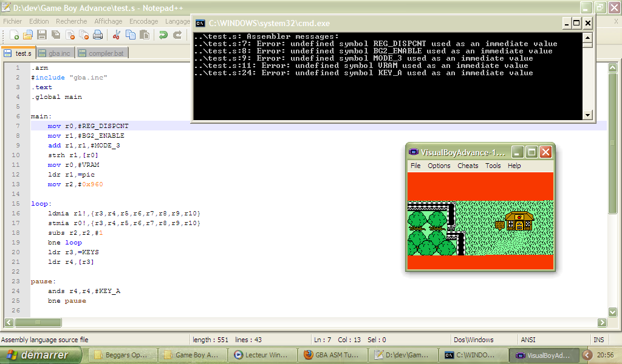
Task: Toggle INS mode in the status bar
Action: click(598, 340)
